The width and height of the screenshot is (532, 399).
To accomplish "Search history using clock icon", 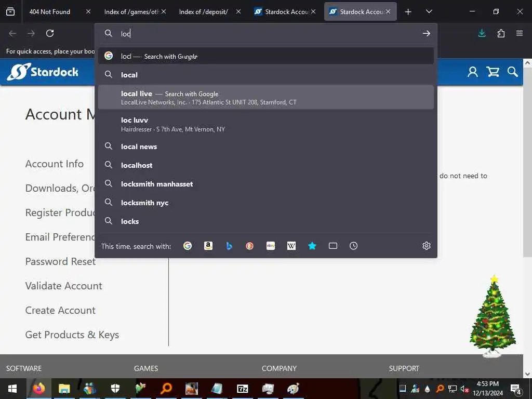I will click(353, 246).
